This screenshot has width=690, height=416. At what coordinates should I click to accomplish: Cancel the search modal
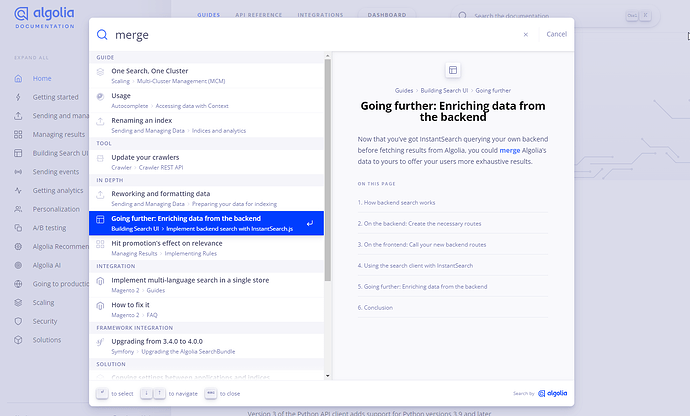pos(556,34)
